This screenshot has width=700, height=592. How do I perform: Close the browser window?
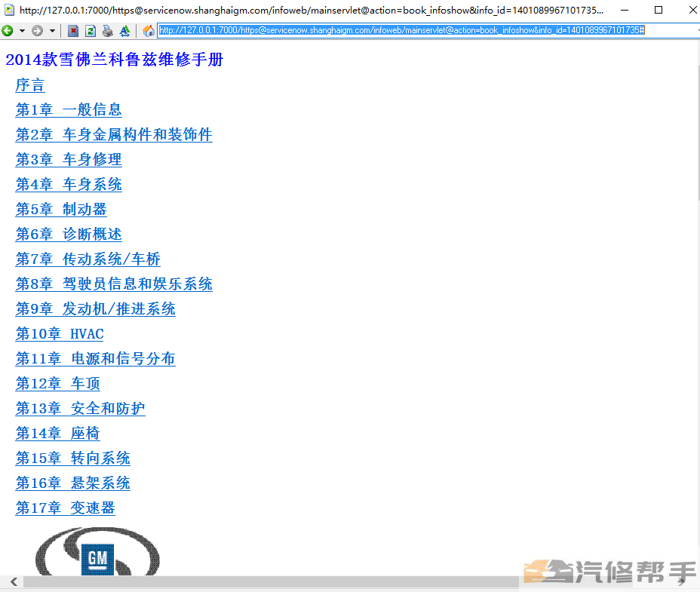coord(692,10)
